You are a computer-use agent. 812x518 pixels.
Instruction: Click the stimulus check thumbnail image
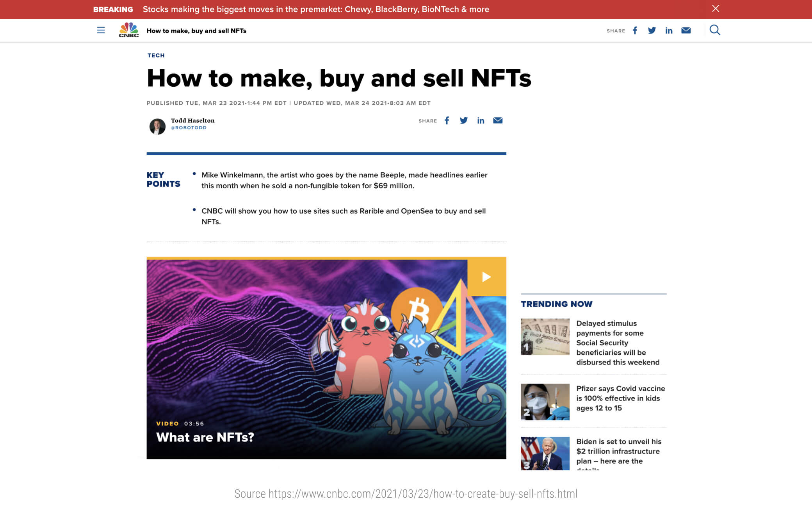[545, 337]
